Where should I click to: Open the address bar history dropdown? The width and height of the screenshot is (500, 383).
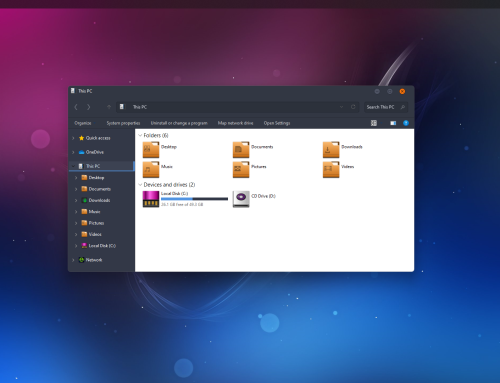pos(341,107)
